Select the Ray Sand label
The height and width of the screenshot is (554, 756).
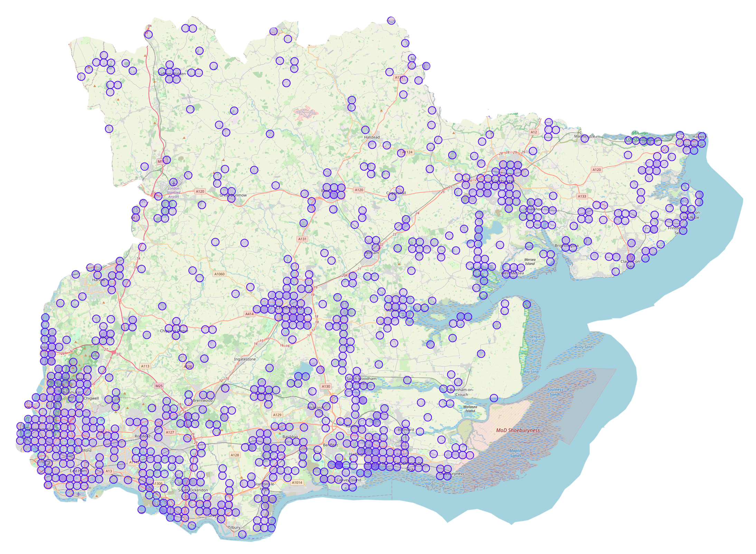(531, 372)
